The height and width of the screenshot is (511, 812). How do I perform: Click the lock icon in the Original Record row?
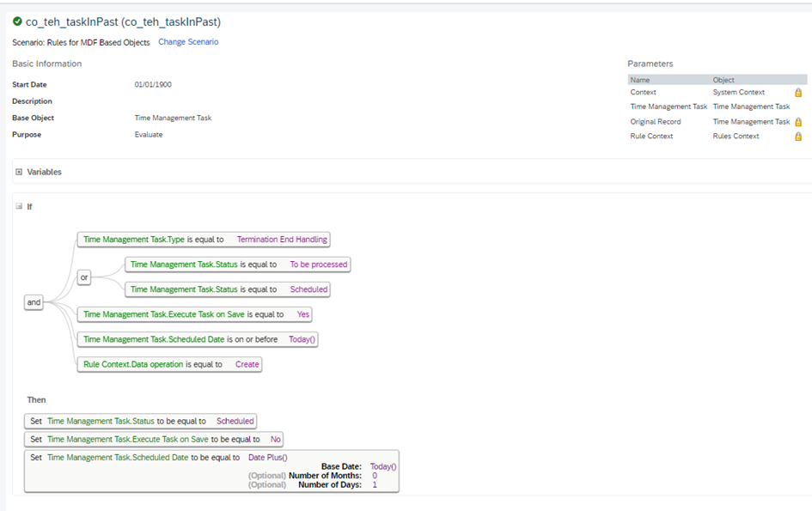pyautogui.click(x=798, y=122)
